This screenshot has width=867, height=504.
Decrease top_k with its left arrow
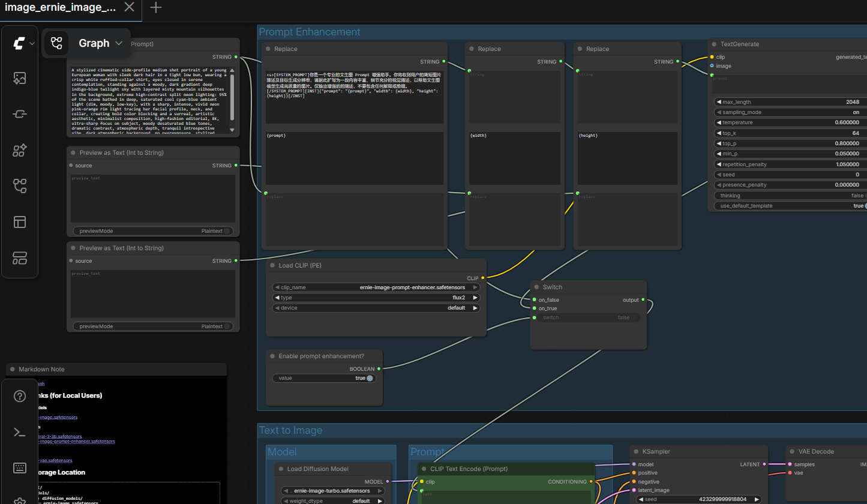(x=719, y=133)
